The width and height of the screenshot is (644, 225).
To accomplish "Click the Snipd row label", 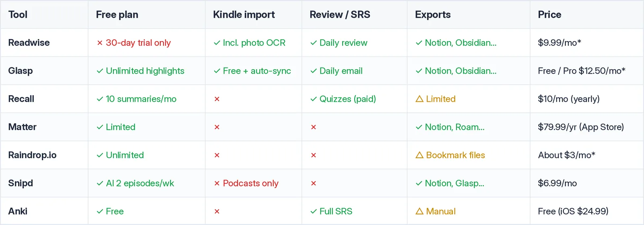I will point(21,183).
